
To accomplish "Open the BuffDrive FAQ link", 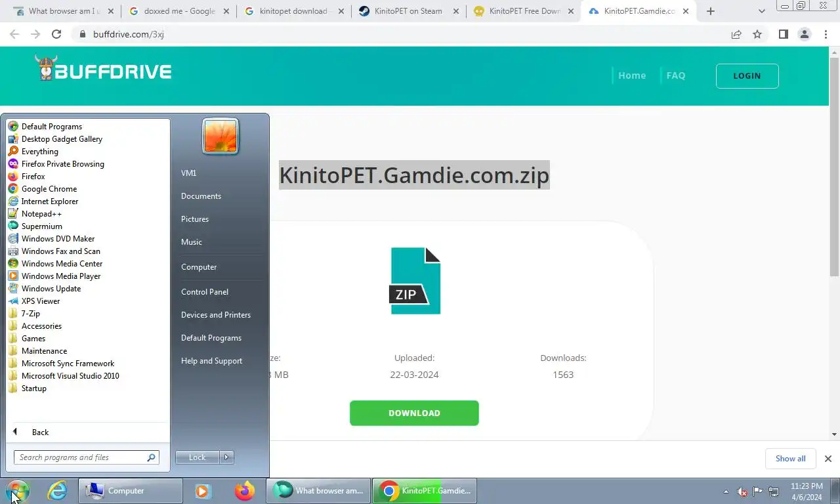I will (676, 75).
